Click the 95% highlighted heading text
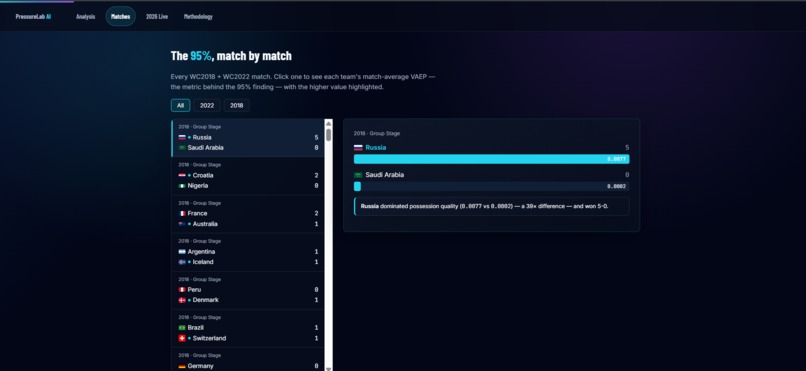Image resolution: width=806 pixels, height=371 pixels. (x=200, y=55)
